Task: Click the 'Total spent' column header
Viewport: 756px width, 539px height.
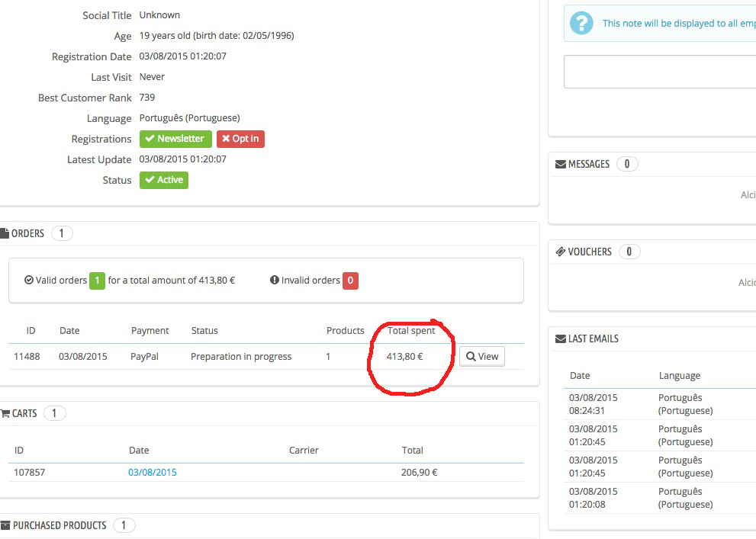Action: tap(411, 330)
